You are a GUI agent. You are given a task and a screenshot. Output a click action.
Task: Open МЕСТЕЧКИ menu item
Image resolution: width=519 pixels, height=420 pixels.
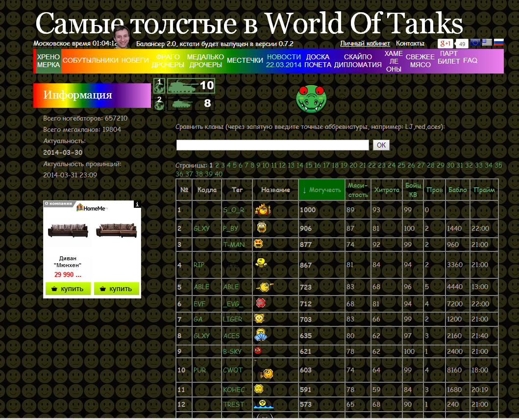pos(245,61)
